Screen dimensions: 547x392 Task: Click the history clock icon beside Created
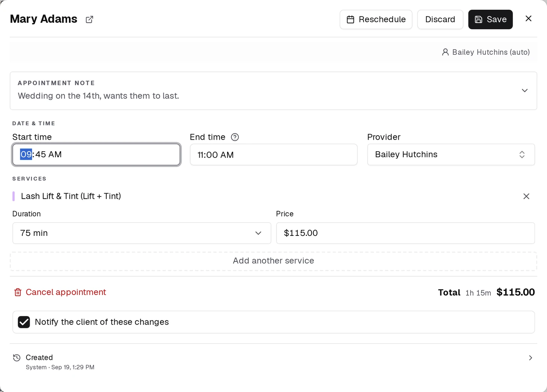click(17, 358)
